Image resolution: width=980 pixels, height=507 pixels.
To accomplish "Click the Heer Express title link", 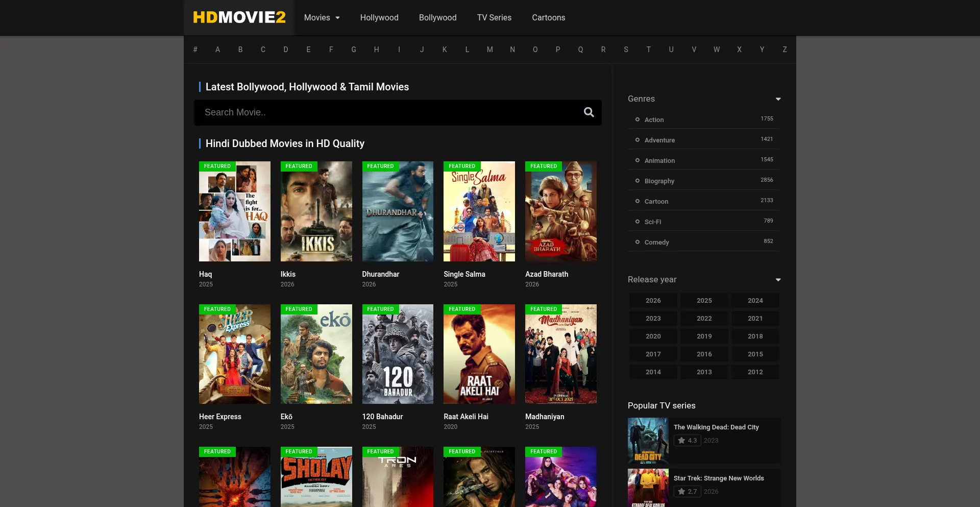I will coord(220,417).
